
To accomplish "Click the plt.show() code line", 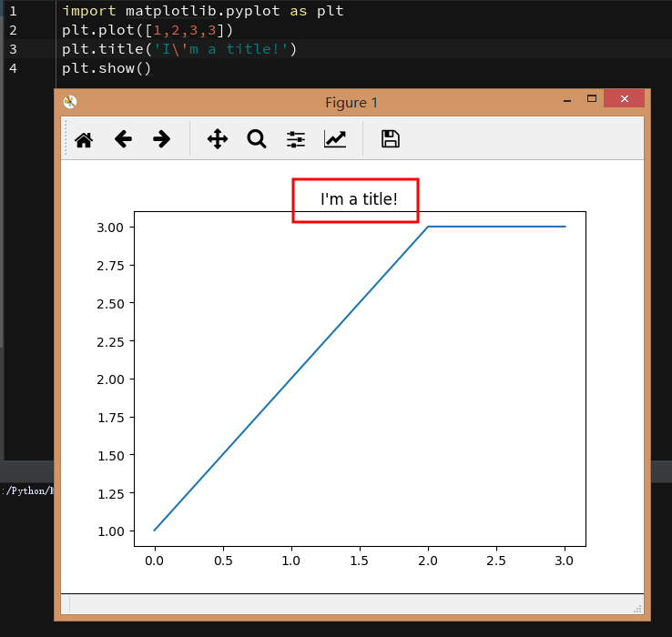I will 107,68.
